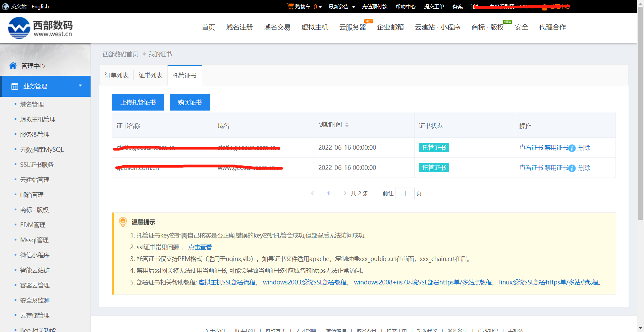Click the next-page arrow in pagination
The height and width of the screenshot is (332, 644).
click(344, 193)
